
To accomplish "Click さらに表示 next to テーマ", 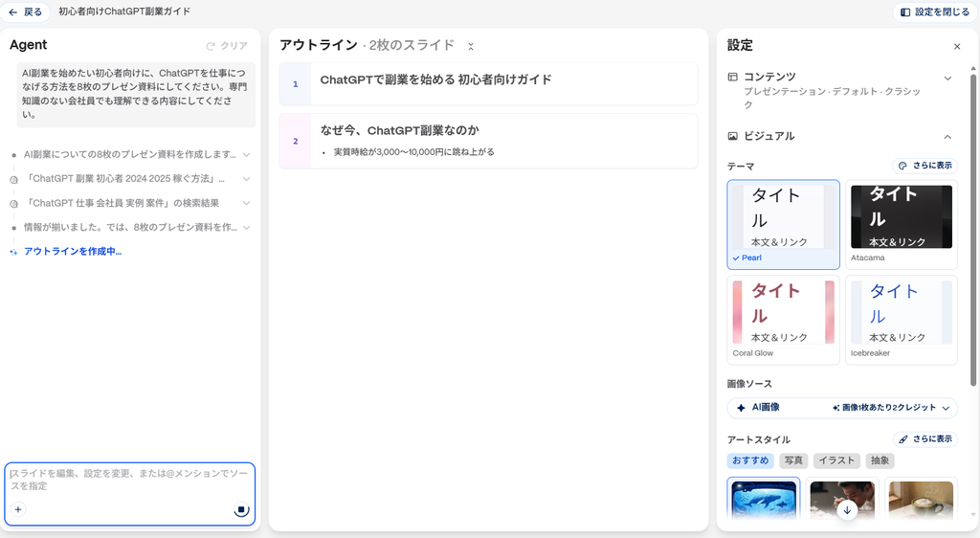I will click(x=924, y=166).
